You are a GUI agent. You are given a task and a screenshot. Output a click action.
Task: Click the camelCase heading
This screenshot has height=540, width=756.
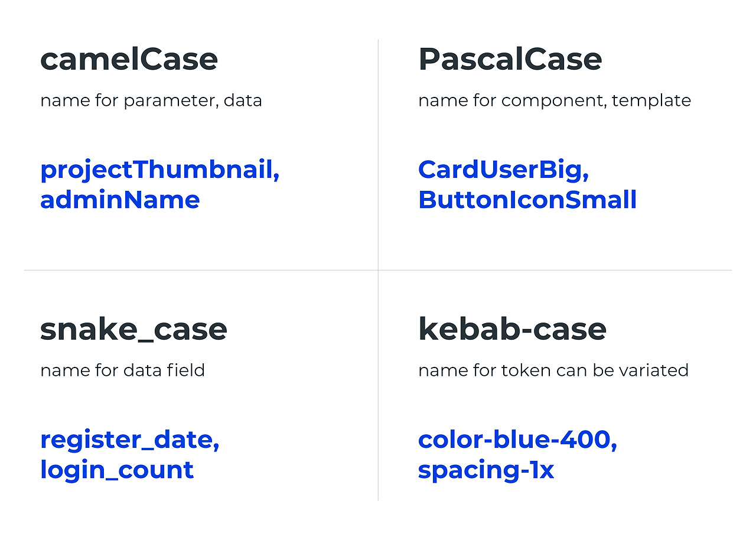coord(129,60)
